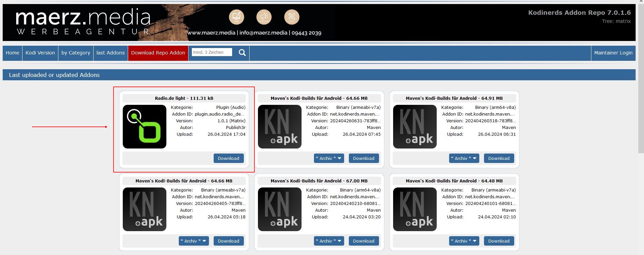The image size is (644, 255).
Task: Click the 'Tree: matrix' label
Action: (616, 21)
